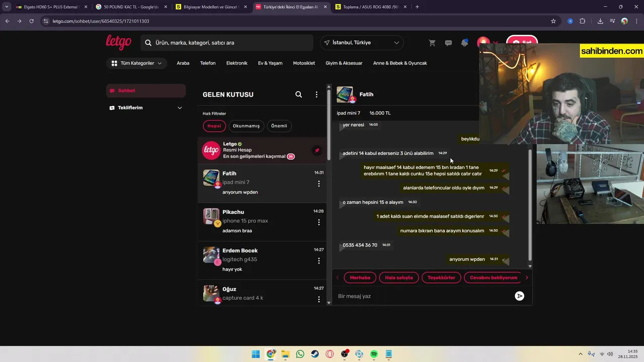Screen dimensions: 644x362
Task: Select the Hepsi quick filter
Action: tap(214, 126)
